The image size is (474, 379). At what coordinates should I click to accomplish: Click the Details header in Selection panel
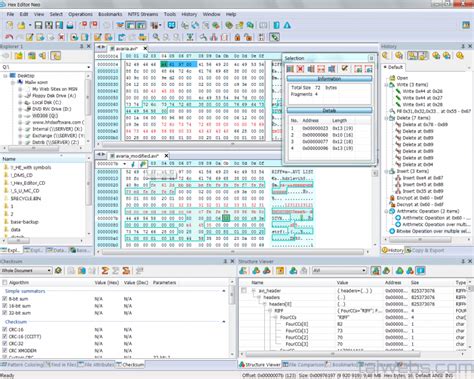click(329, 110)
